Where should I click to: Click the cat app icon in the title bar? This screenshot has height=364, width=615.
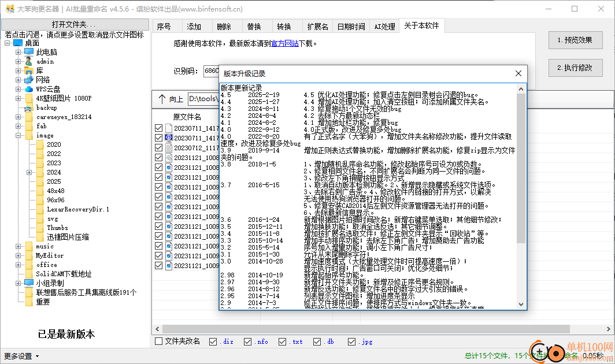tap(10, 9)
